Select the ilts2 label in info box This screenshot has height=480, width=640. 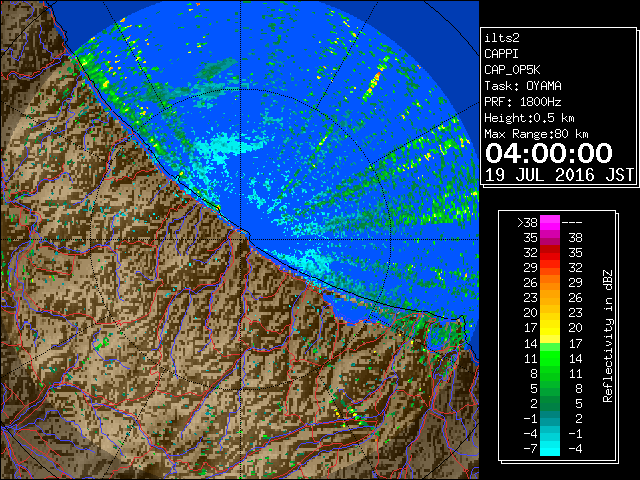pyautogui.click(x=502, y=38)
